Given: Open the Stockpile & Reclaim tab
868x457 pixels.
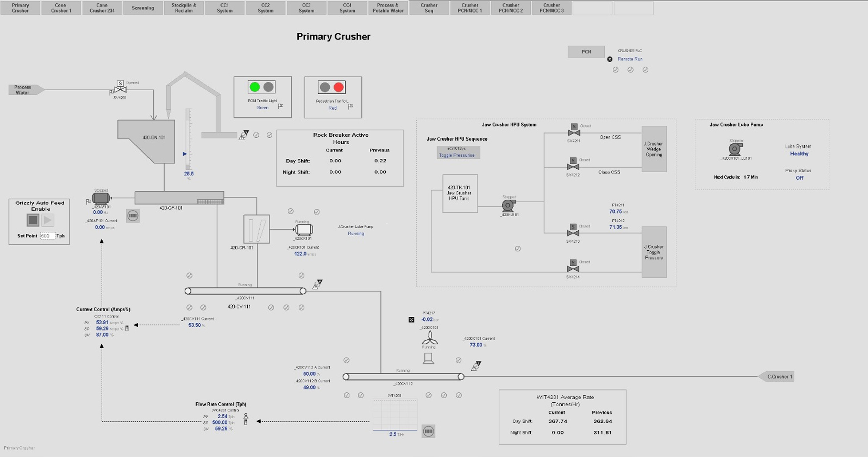Looking at the screenshot, I should (184, 8).
